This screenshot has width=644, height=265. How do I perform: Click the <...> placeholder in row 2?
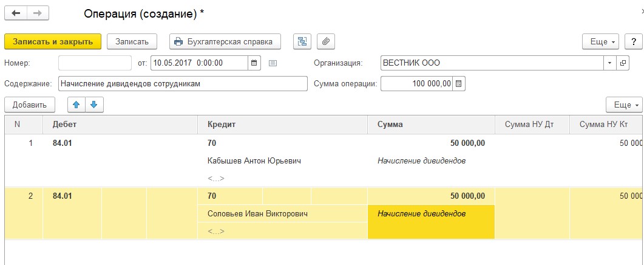point(216,232)
